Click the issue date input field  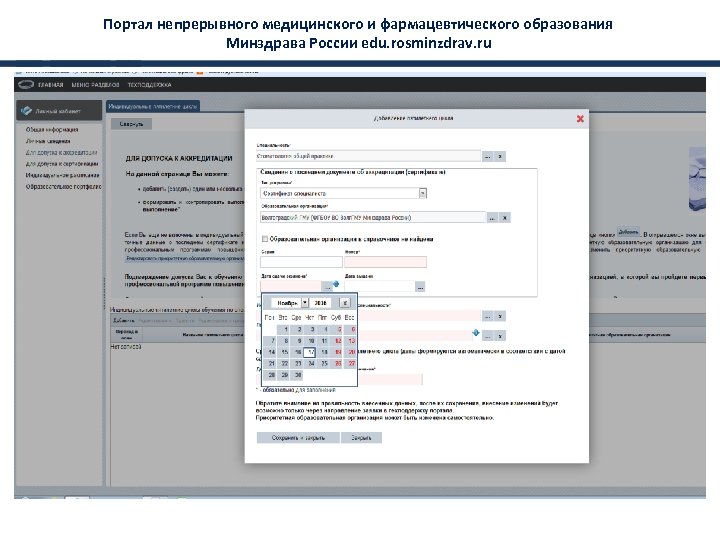[x=379, y=287]
